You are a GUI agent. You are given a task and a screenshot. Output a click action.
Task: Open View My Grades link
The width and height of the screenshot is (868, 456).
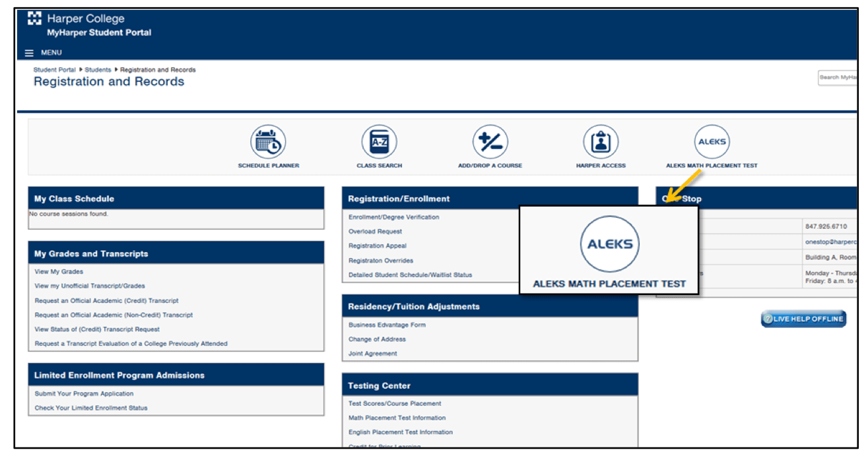pos(59,272)
